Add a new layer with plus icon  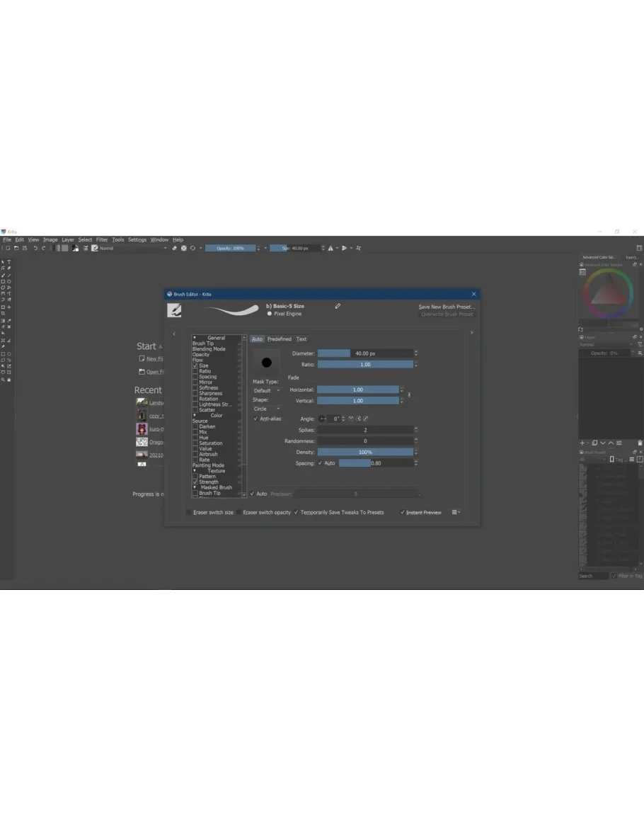[582, 443]
